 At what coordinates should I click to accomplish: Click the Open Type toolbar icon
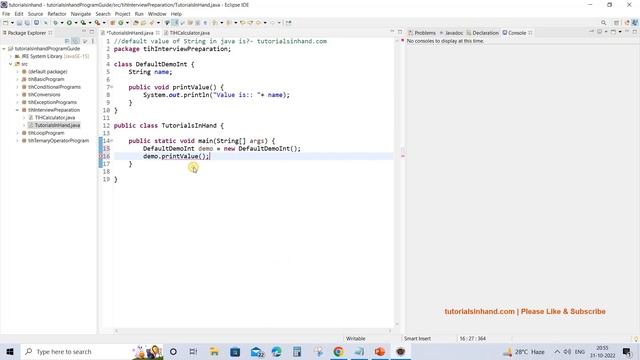[136, 23]
